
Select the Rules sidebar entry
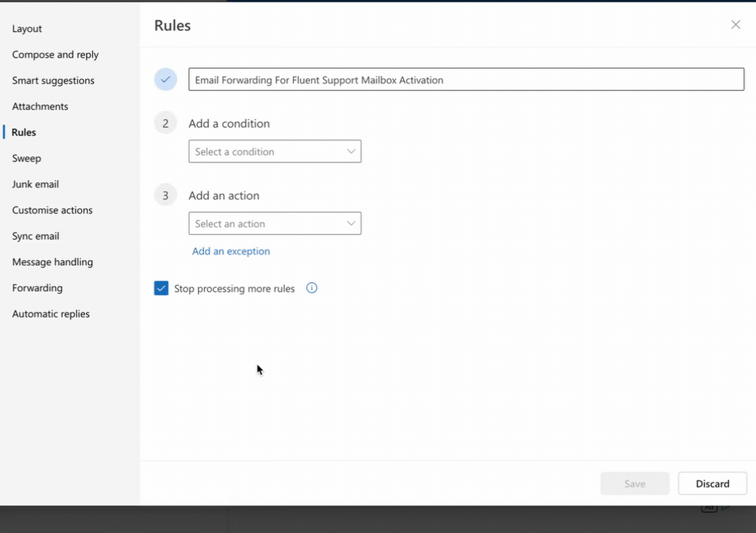click(x=24, y=132)
